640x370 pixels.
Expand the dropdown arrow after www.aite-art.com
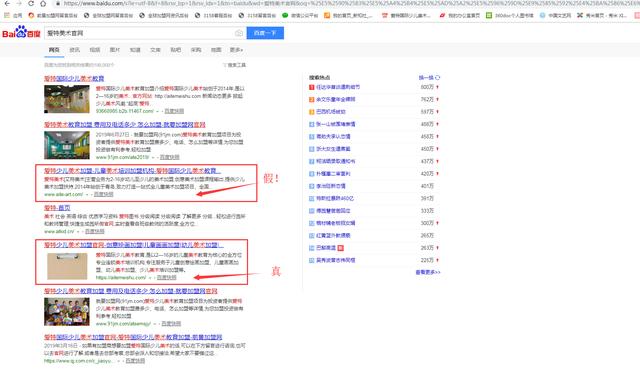coord(87,195)
